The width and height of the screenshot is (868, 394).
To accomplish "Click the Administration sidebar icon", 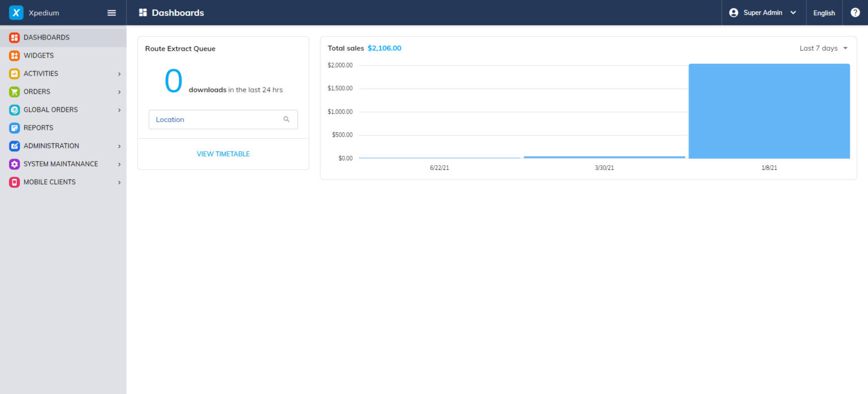I will [x=14, y=146].
